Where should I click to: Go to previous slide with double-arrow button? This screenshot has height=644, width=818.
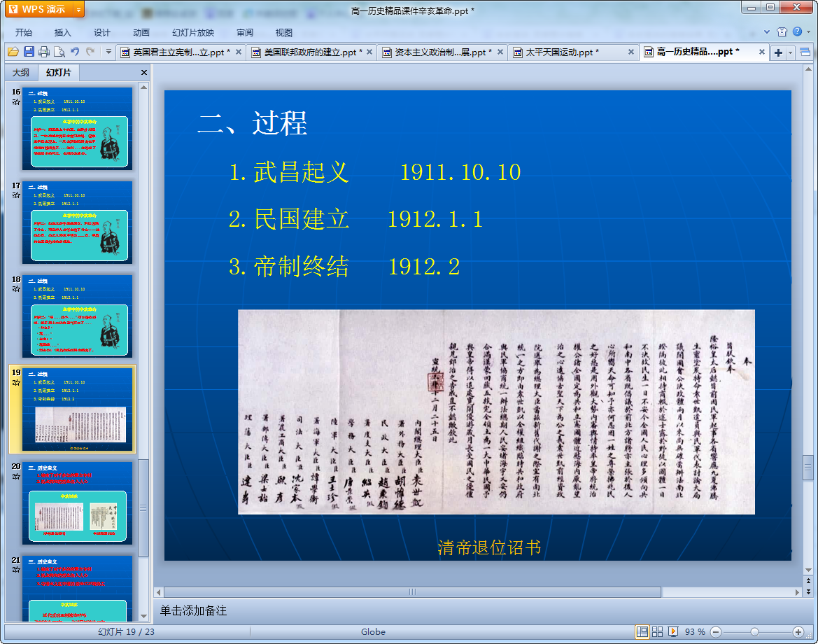tap(809, 581)
